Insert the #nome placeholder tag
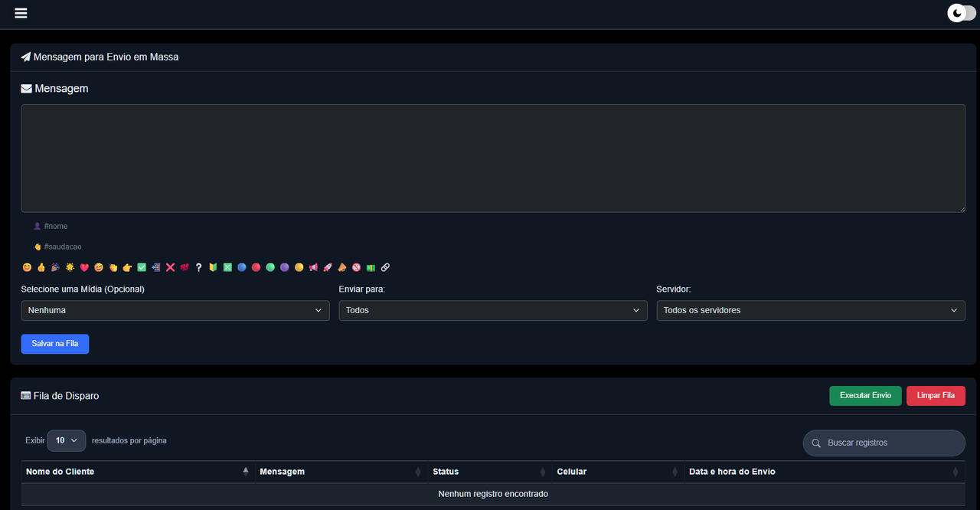This screenshot has height=510, width=980. tap(51, 226)
